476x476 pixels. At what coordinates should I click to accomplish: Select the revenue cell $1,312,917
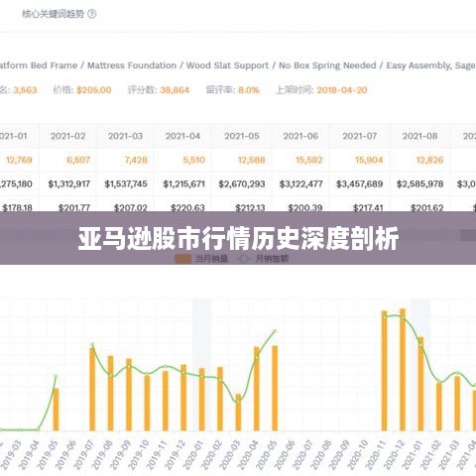[69, 183]
